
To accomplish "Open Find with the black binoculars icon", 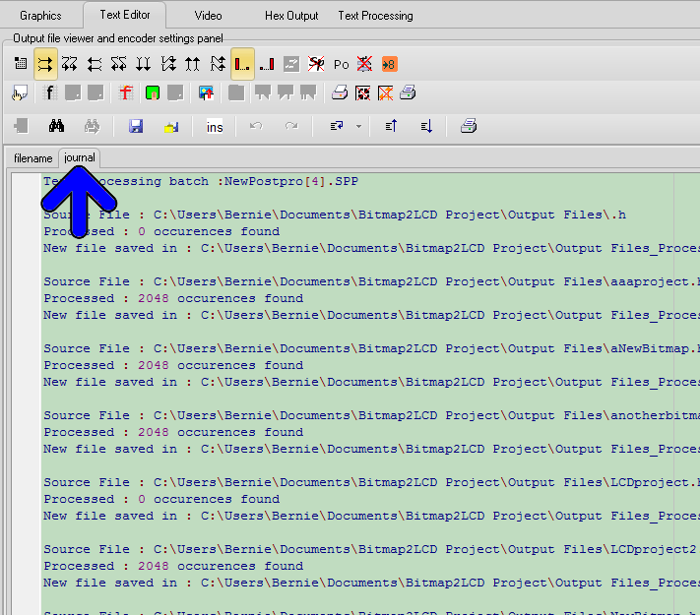I will 56,126.
